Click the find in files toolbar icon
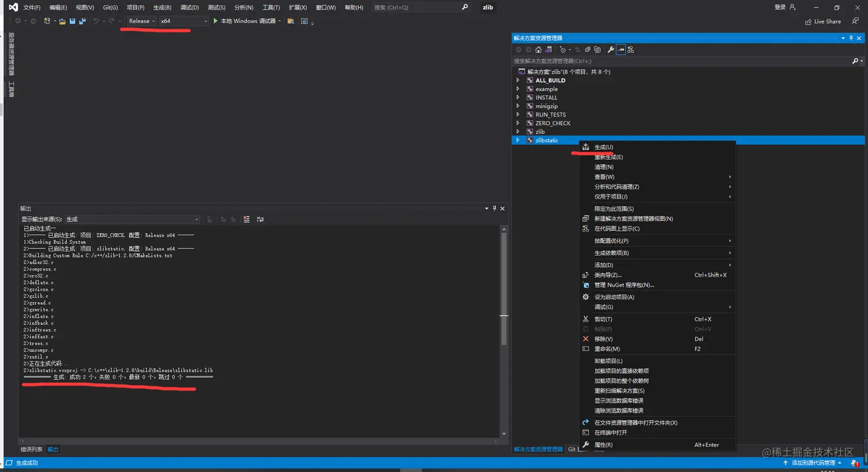The image size is (868, 472). coord(290,21)
